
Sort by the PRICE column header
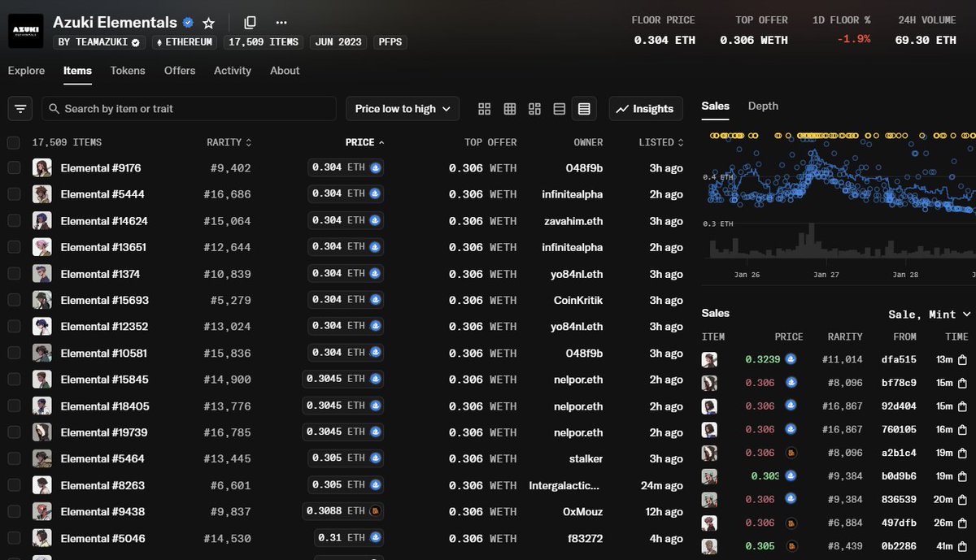(x=365, y=142)
